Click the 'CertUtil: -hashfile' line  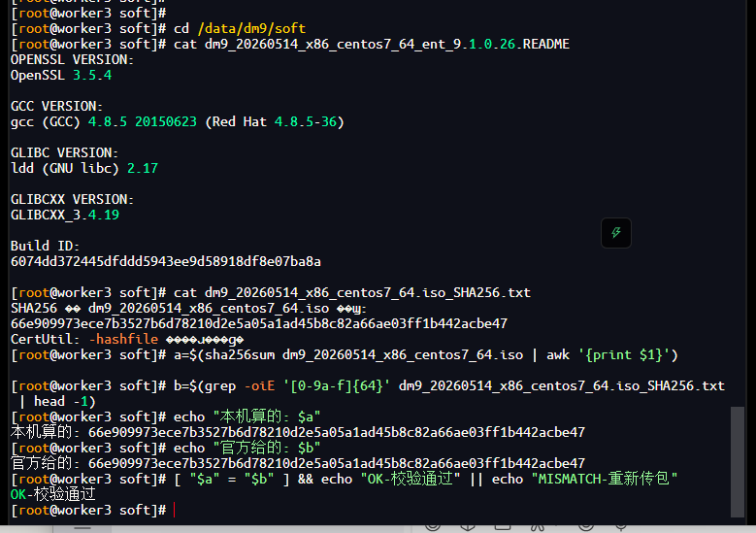(127, 339)
